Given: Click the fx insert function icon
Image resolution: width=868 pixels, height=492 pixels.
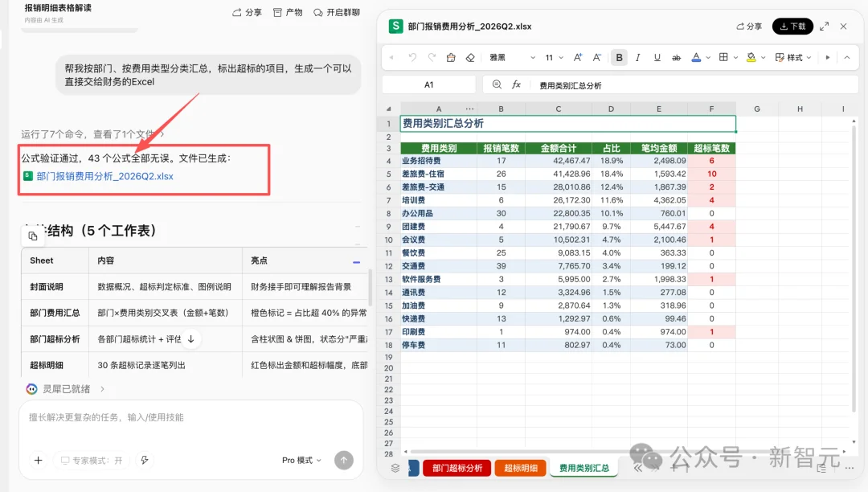Looking at the screenshot, I should point(516,84).
